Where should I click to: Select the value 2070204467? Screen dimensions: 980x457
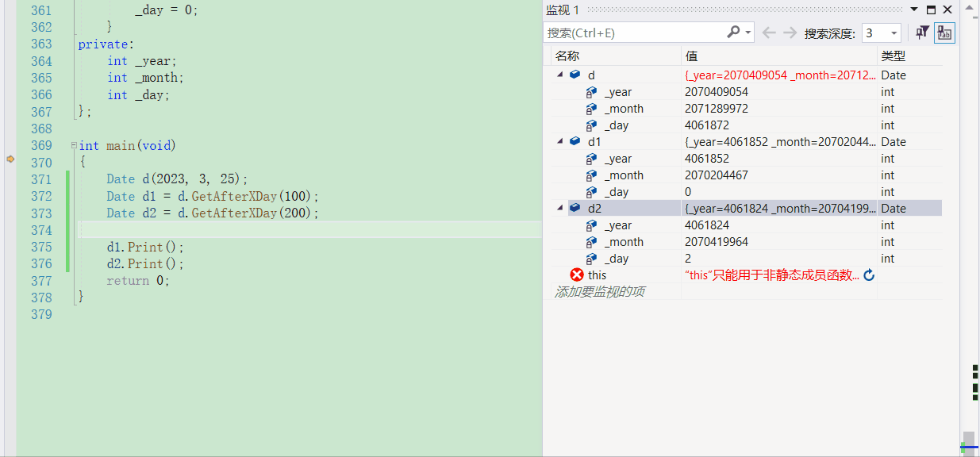(x=716, y=175)
